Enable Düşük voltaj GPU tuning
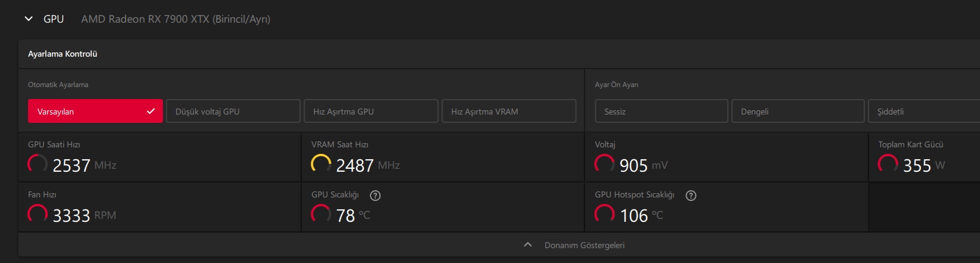980x263 pixels. (233, 112)
